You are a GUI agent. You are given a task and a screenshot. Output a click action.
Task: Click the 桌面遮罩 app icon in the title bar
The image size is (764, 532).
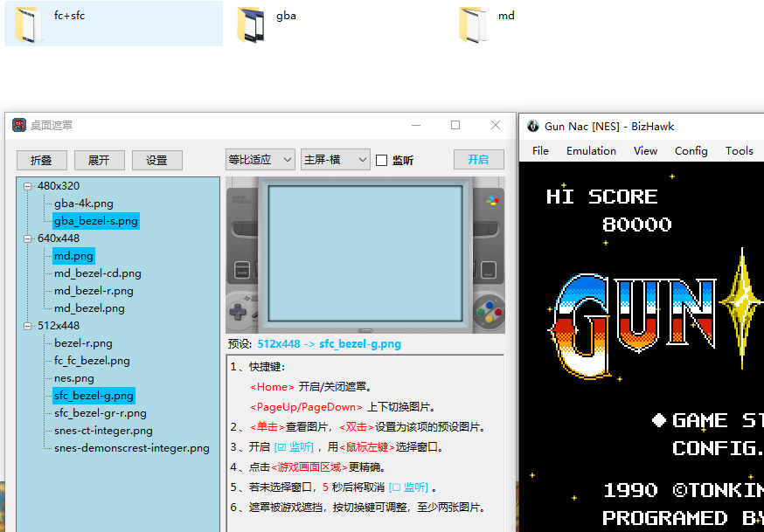[19, 126]
